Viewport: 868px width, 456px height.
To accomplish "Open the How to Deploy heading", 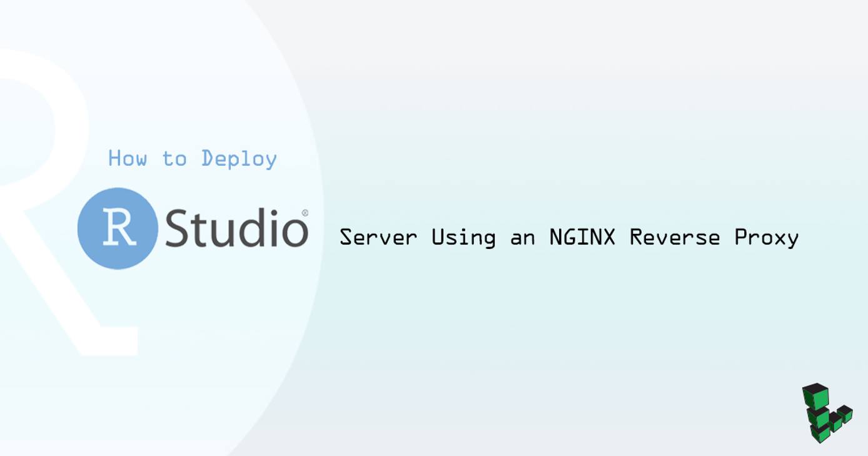I will point(192,159).
